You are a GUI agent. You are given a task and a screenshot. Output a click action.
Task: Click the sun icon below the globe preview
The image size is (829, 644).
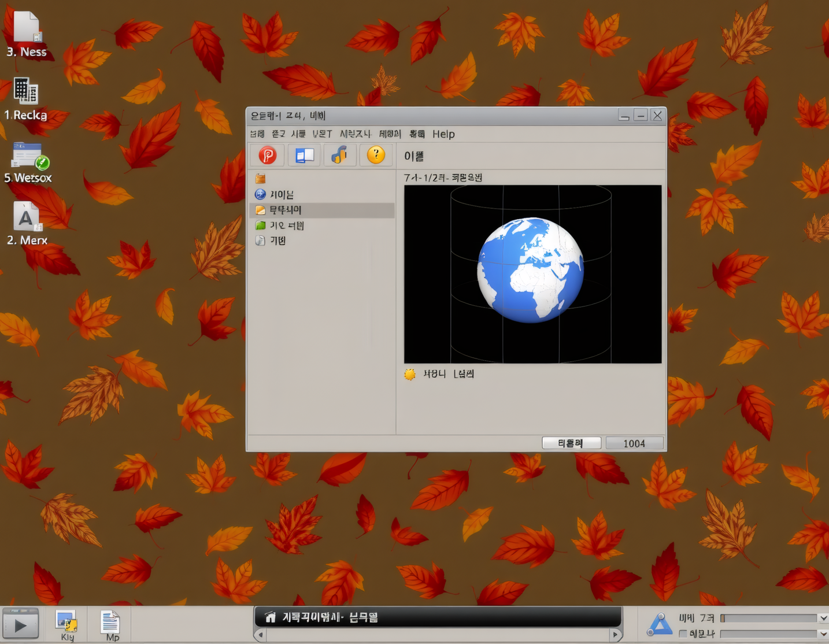(x=410, y=374)
